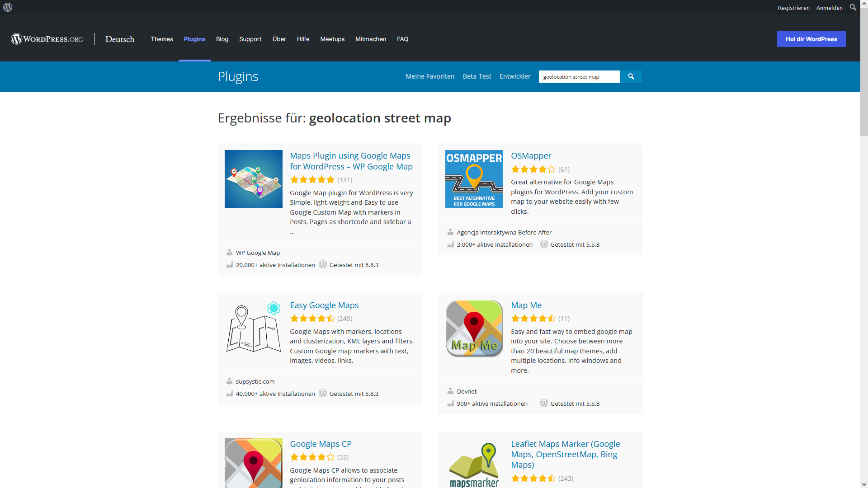Open the OSMapper title link
Image resolution: width=868 pixels, height=488 pixels.
click(531, 155)
